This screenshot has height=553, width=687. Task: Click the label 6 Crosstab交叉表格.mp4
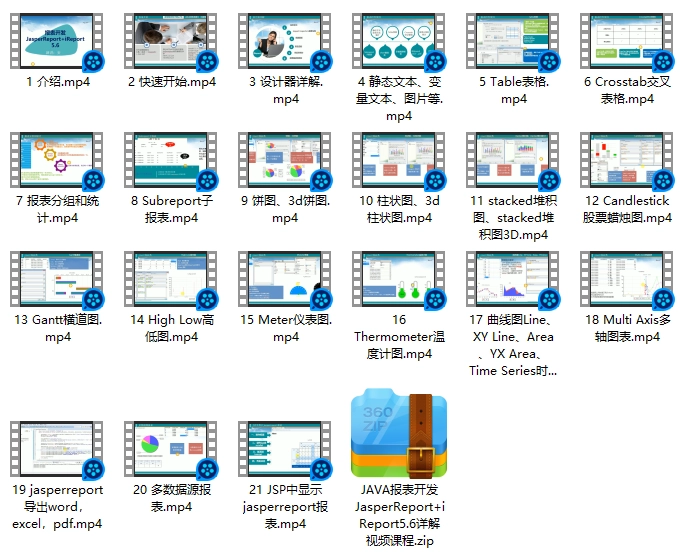[627, 90]
